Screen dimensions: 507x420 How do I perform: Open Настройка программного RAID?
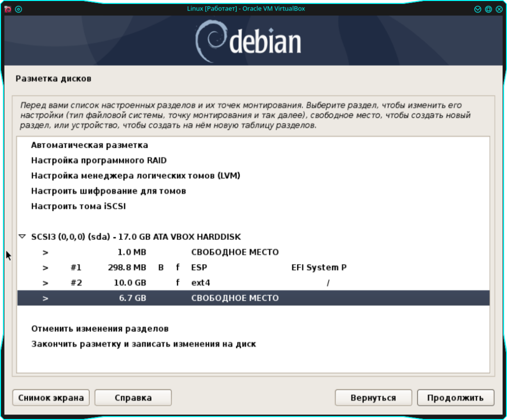[x=99, y=161]
